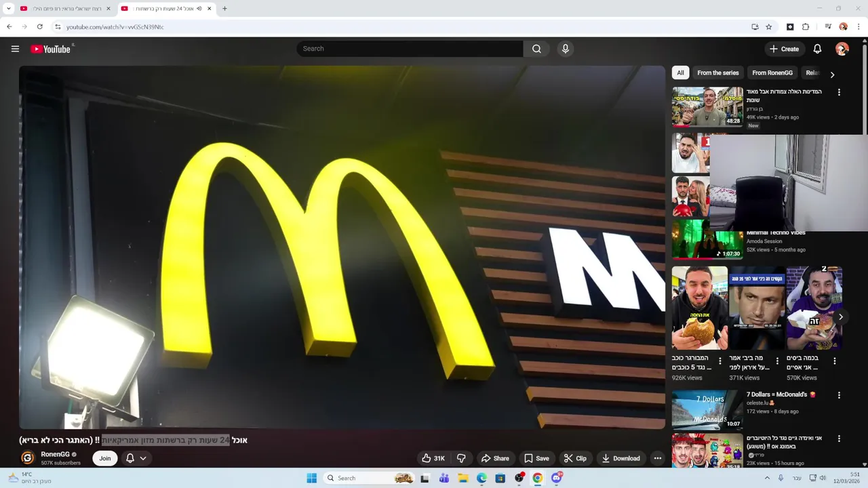Show hidden system tray icons

(768, 478)
